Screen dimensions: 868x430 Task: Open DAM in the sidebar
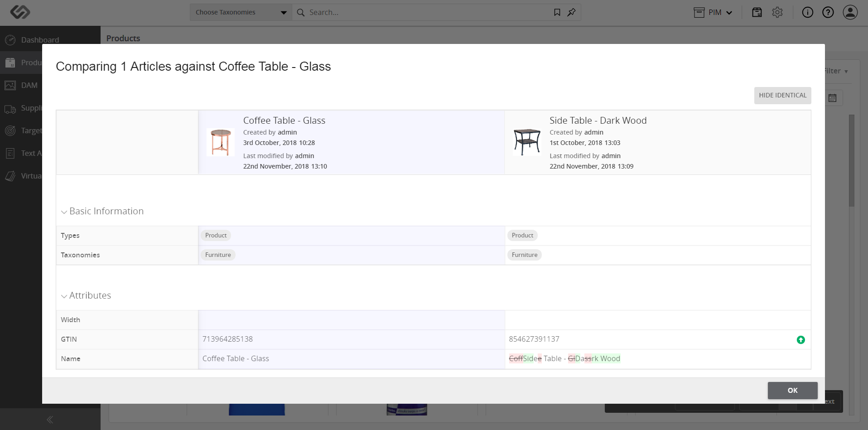[29, 85]
